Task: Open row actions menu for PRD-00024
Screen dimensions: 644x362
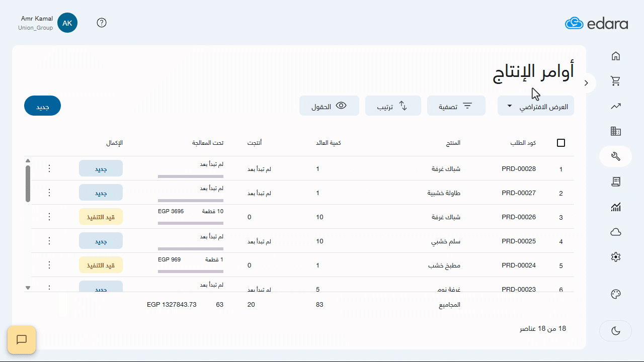Action: pyautogui.click(x=49, y=265)
